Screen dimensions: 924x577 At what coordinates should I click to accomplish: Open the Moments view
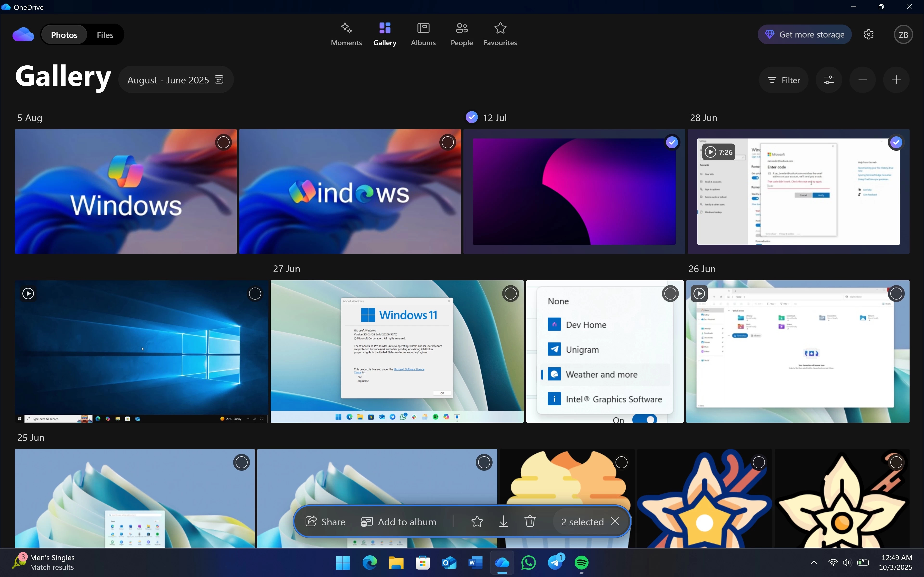click(x=346, y=34)
